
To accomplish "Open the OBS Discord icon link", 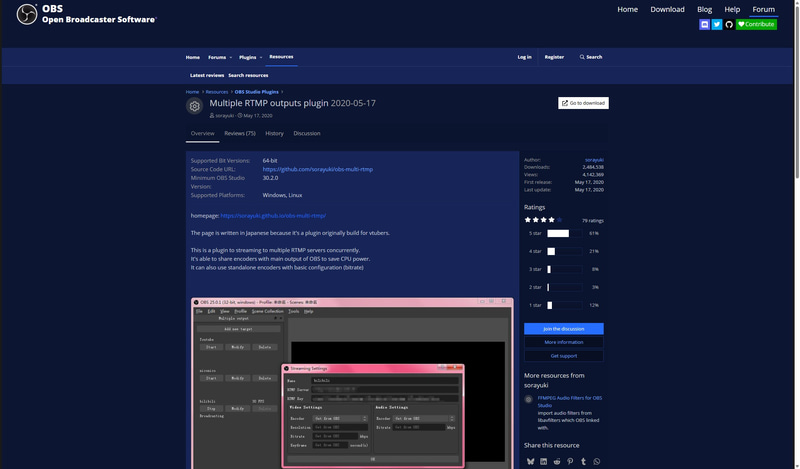I will click(x=704, y=24).
